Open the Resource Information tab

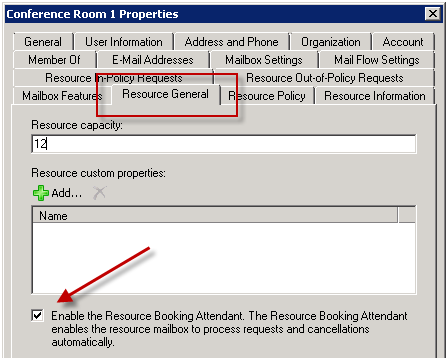375,96
